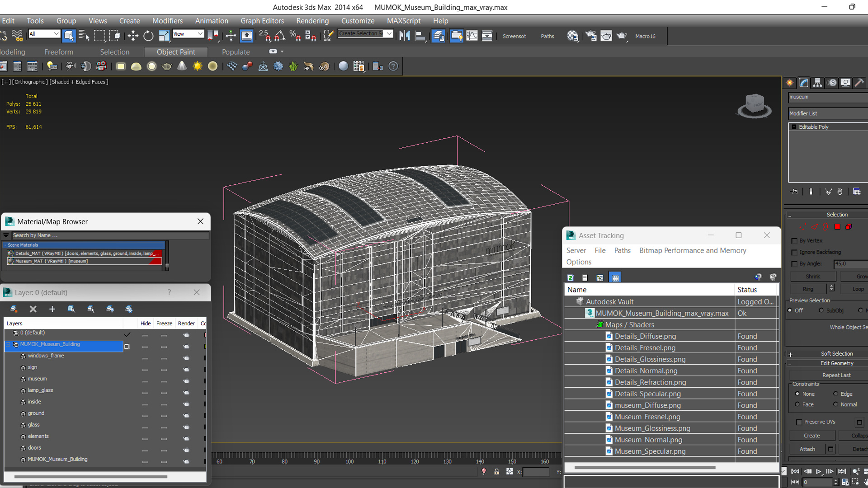
Task: Click the Attach button
Action: pos(807,449)
